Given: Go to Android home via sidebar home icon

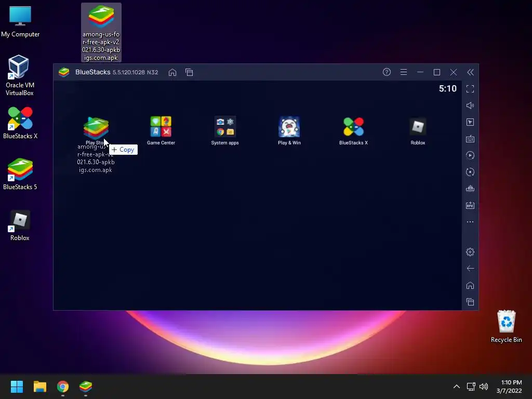Looking at the screenshot, I should click(470, 285).
